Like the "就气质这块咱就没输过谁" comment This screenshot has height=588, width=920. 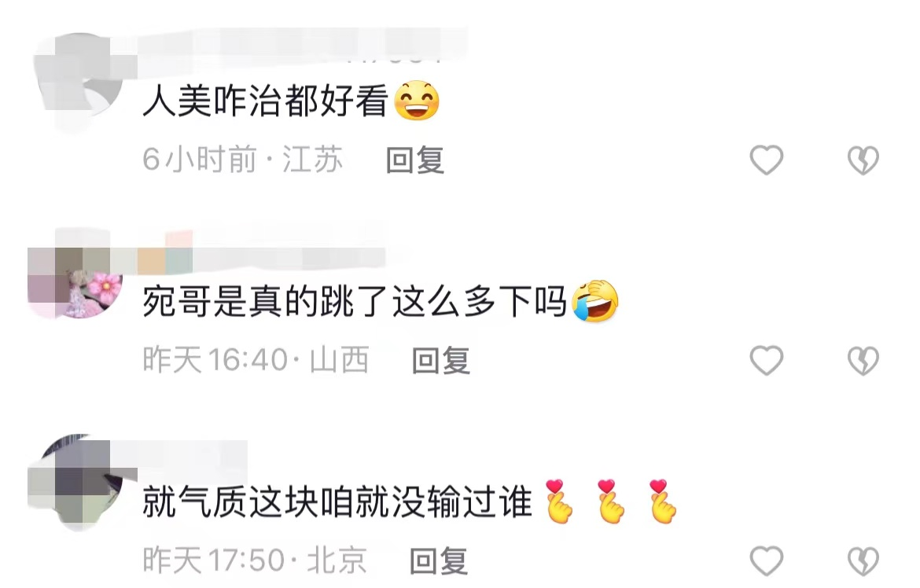point(767,560)
